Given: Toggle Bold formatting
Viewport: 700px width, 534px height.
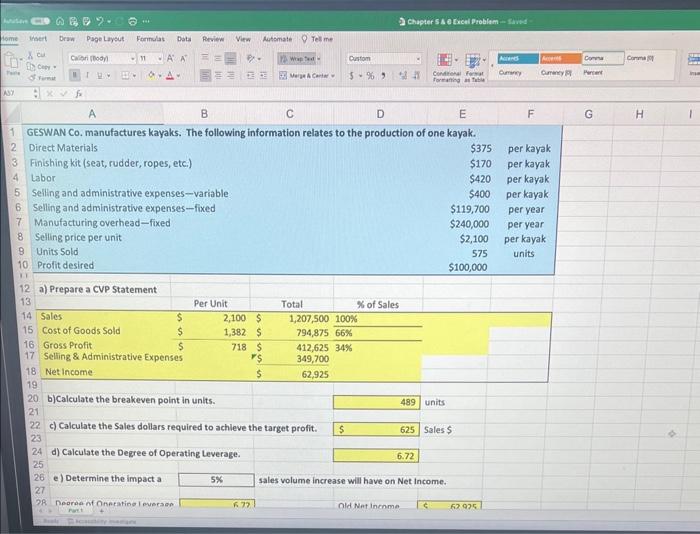Looking at the screenshot, I should tap(75, 75).
